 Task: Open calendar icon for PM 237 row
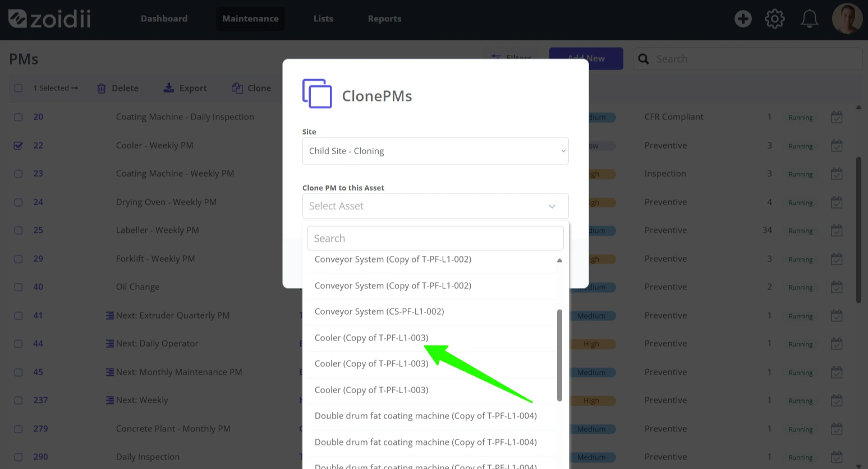837,401
